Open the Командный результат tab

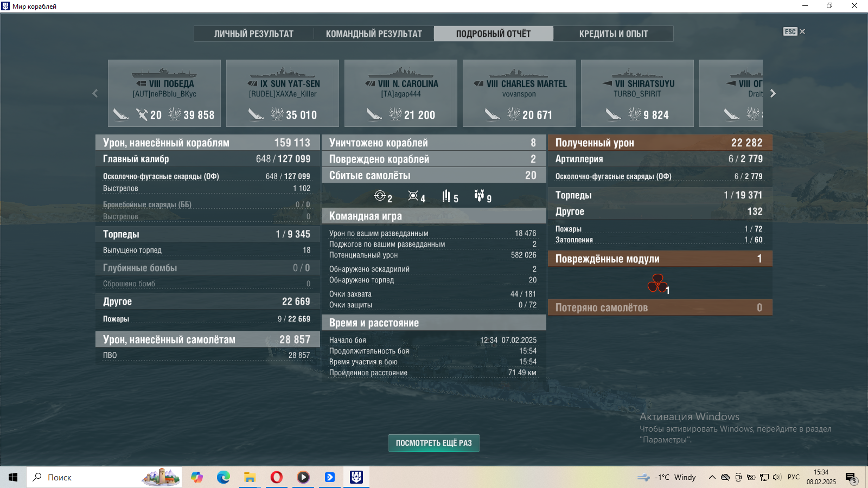click(374, 34)
